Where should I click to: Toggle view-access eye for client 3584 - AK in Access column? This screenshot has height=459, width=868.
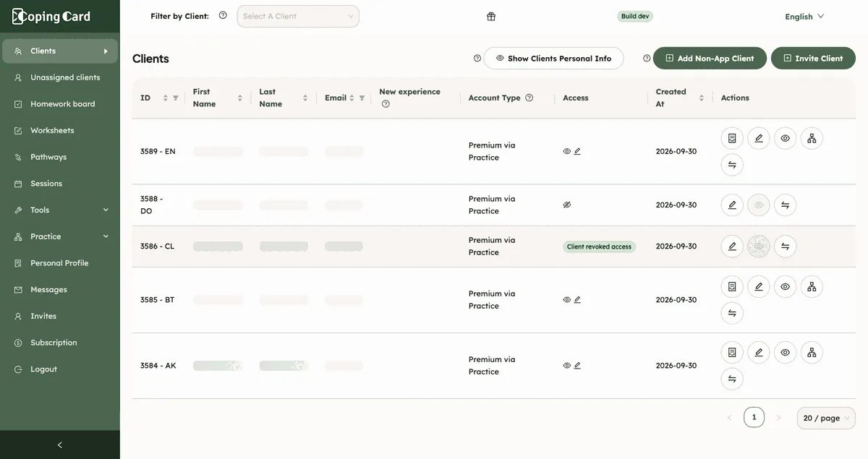click(x=567, y=366)
